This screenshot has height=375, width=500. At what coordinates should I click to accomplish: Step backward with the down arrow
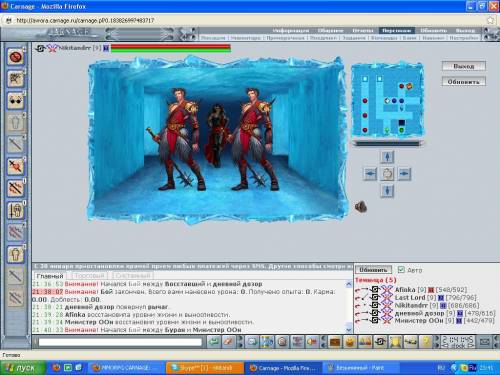[x=387, y=191]
